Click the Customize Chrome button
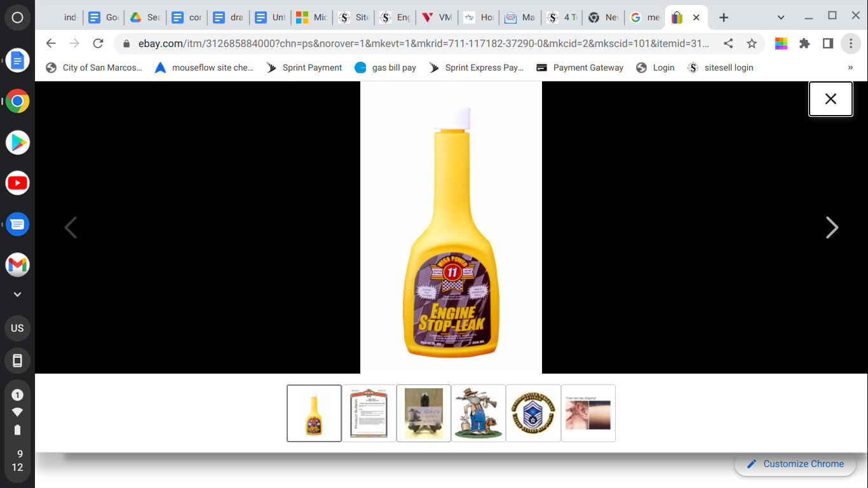 795,464
